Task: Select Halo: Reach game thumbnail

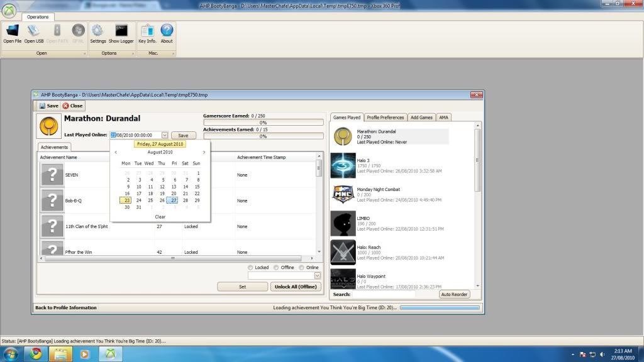Action: 343,253
